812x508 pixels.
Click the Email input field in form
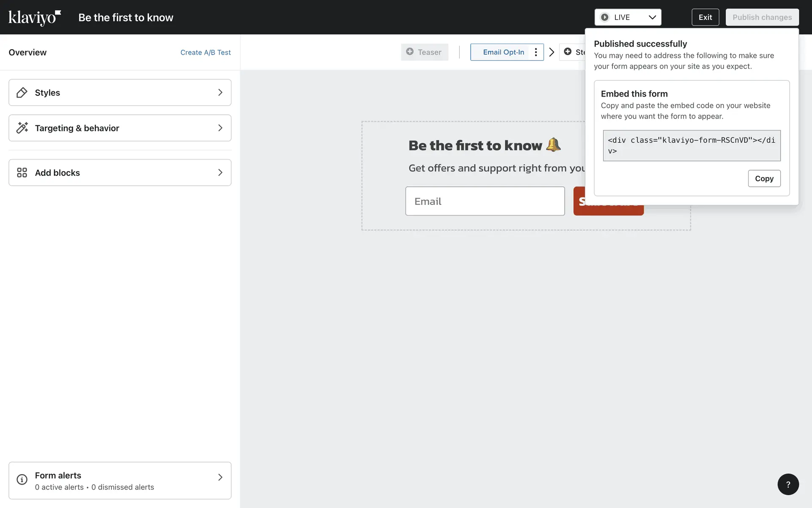click(x=485, y=202)
